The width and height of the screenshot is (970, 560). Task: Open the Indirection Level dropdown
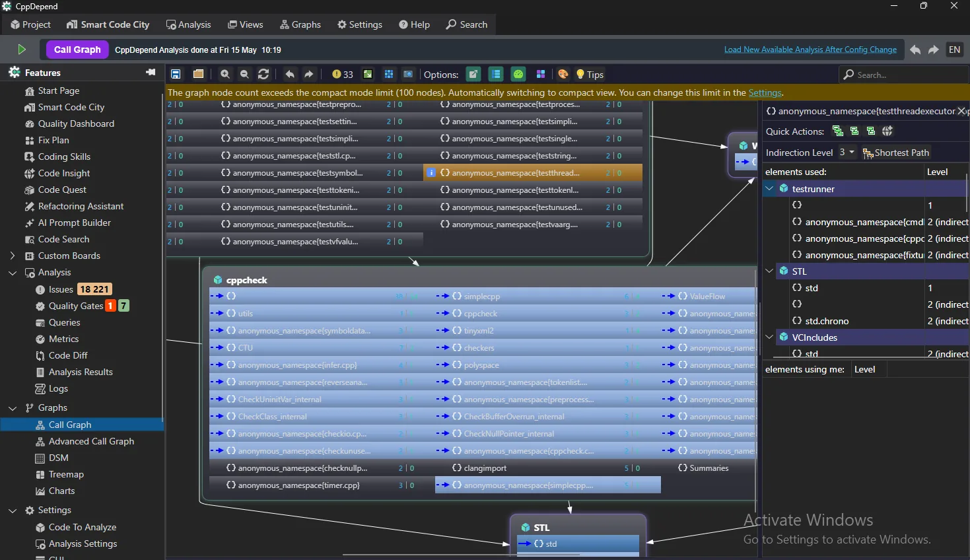tap(847, 152)
